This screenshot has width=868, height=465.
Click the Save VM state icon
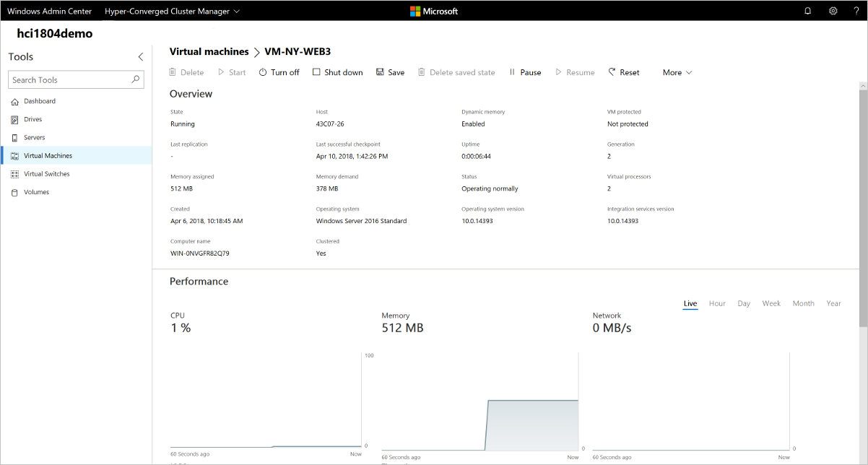click(380, 72)
